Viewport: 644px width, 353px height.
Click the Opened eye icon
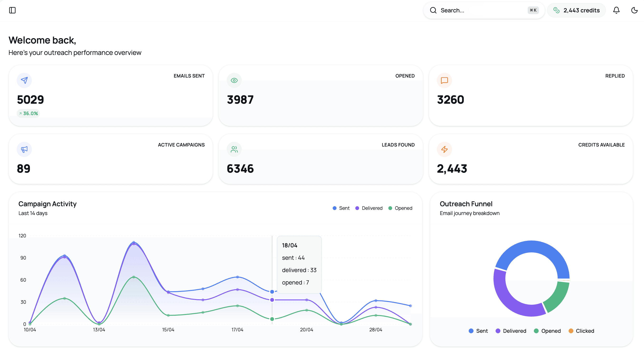234,80
